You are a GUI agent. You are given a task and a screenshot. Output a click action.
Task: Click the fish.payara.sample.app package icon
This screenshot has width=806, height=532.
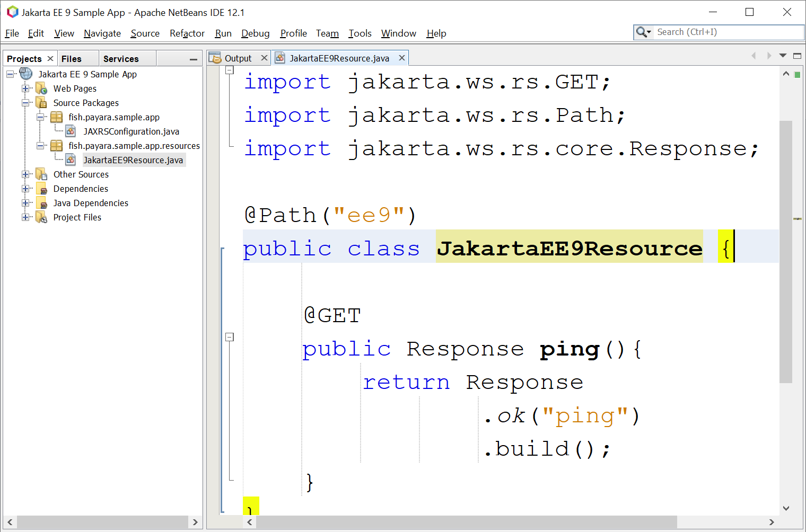coord(56,117)
